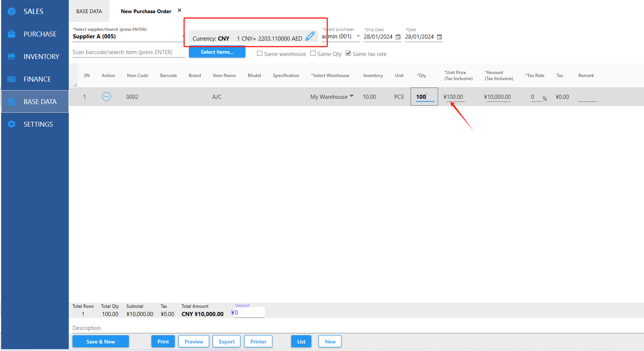Click the PURCHASE bag icon
The width and height of the screenshot is (644, 351).
(12, 34)
